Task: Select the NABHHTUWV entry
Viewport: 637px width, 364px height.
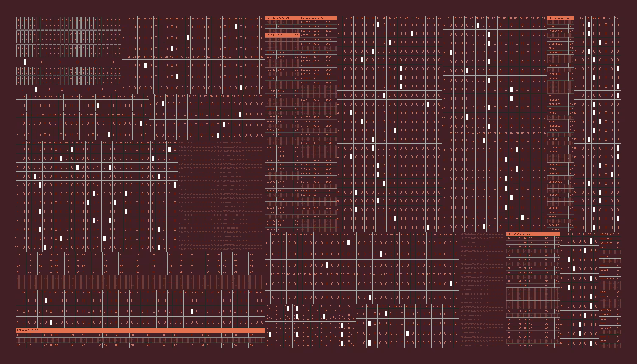Action: 607,279
